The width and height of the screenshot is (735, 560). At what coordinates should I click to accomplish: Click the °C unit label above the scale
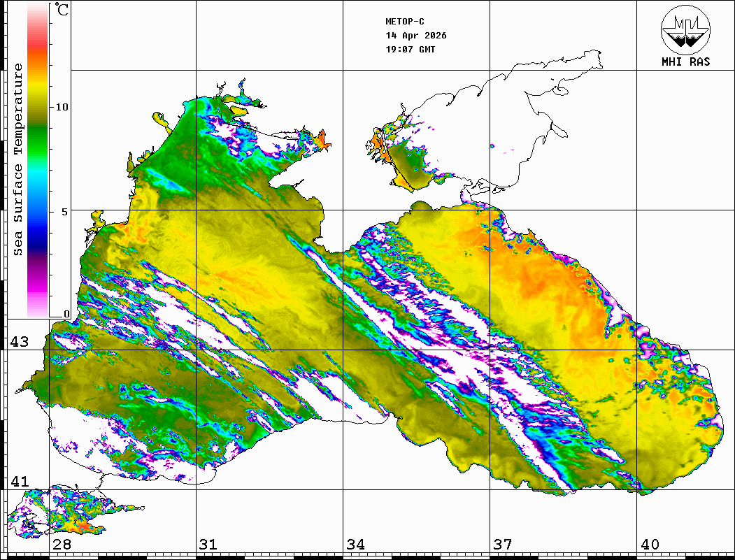tap(62, 12)
